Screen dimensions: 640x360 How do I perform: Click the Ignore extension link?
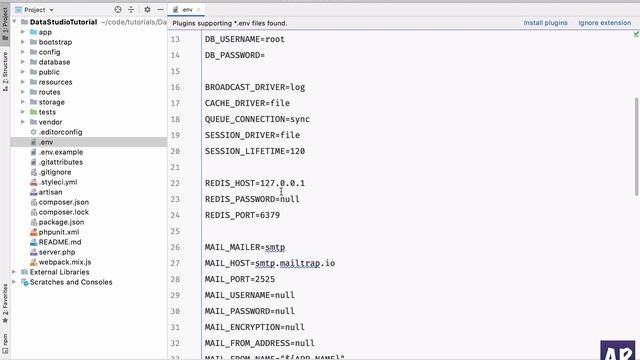pyautogui.click(x=604, y=23)
